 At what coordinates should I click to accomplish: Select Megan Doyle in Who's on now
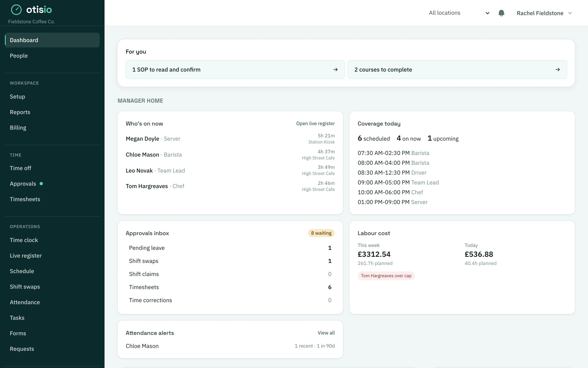pos(230,139)
